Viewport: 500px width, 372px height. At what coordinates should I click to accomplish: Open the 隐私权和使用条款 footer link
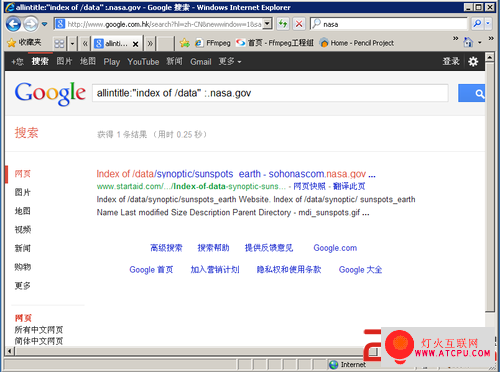point(289,270)
